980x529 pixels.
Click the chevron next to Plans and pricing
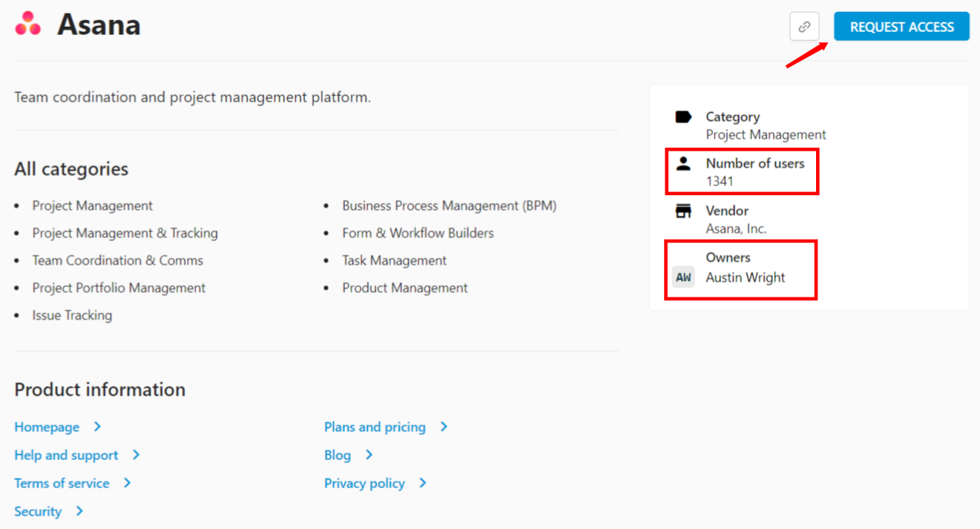pos(444,427)
